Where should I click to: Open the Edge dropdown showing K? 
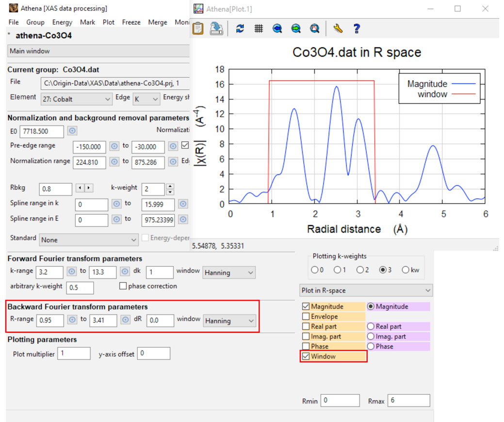[146, 99]
